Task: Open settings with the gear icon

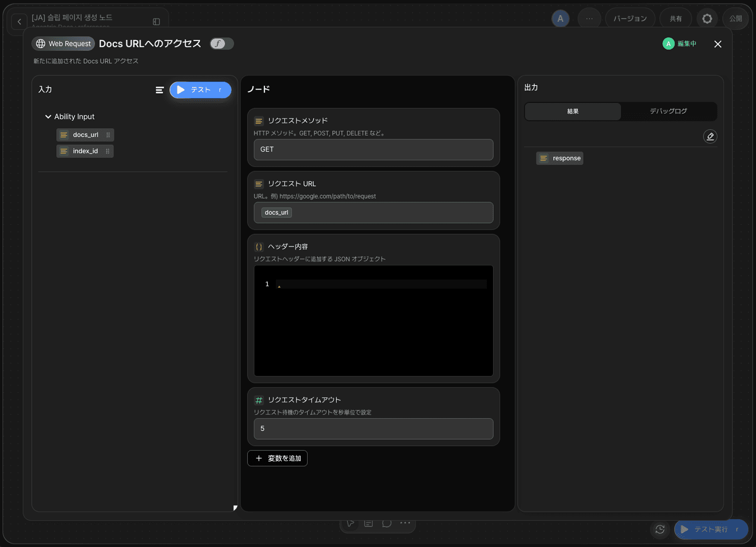Action: tap(707, 19)
